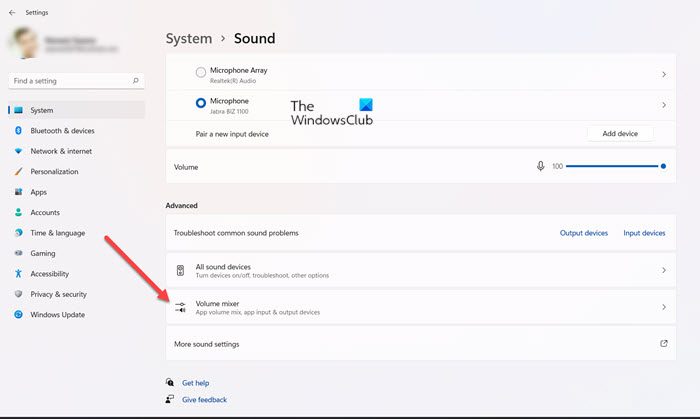Open Windows Update in the sidebar
Viewport: 700px width, 419px height.
pyautogui.click(x=58, y=314)
